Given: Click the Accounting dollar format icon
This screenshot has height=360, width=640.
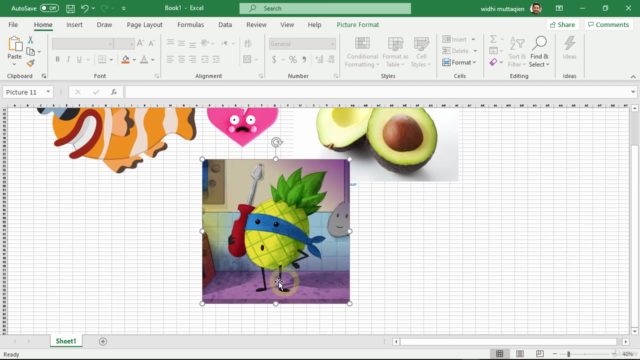Looking at the screenshot, I should (274, 60).
